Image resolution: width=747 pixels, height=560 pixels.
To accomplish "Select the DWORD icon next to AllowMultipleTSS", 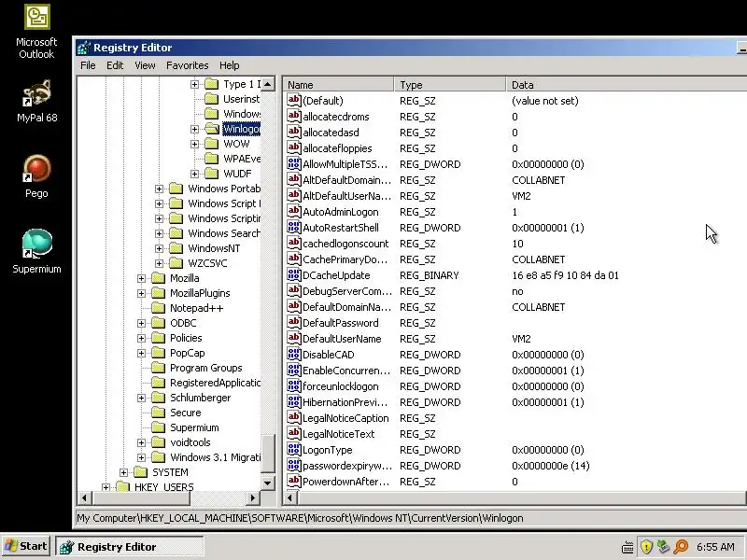I will pyautogui.click(x=294, y=164).
